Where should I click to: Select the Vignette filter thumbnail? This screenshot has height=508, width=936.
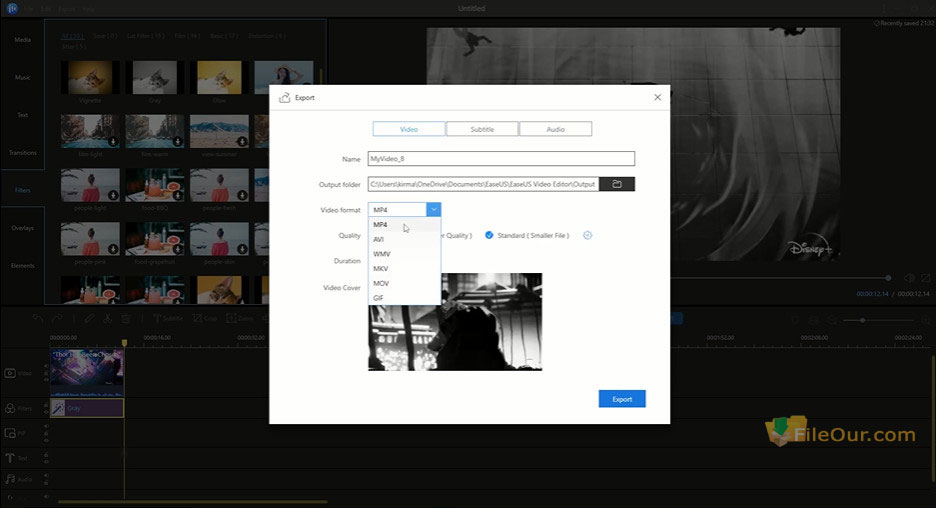tap(90, 77)
